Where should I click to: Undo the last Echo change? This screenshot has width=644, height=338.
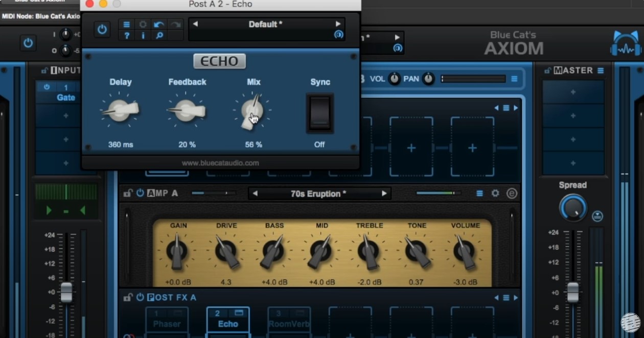pos(159,25)
